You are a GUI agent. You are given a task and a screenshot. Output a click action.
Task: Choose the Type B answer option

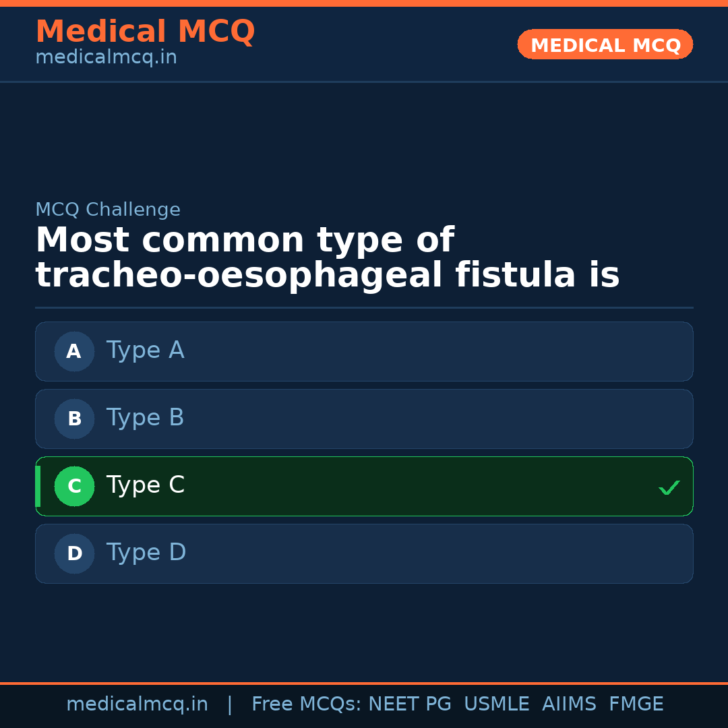pyautogui.click(x=364, y=419)
